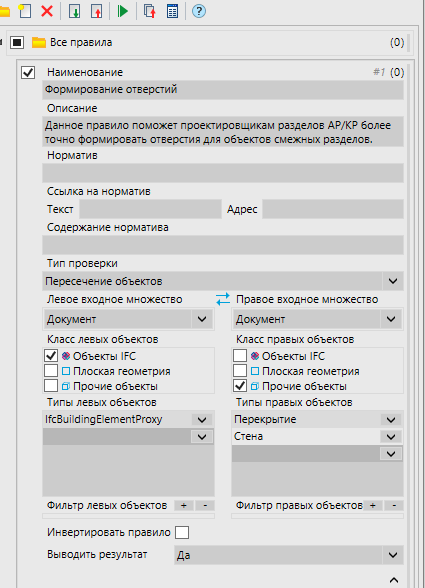Image resolution: width=425 pixels, height=588 pixels.
Task: Enable 'Инвертировать правило' checkbox
Action: click(182, 532)
